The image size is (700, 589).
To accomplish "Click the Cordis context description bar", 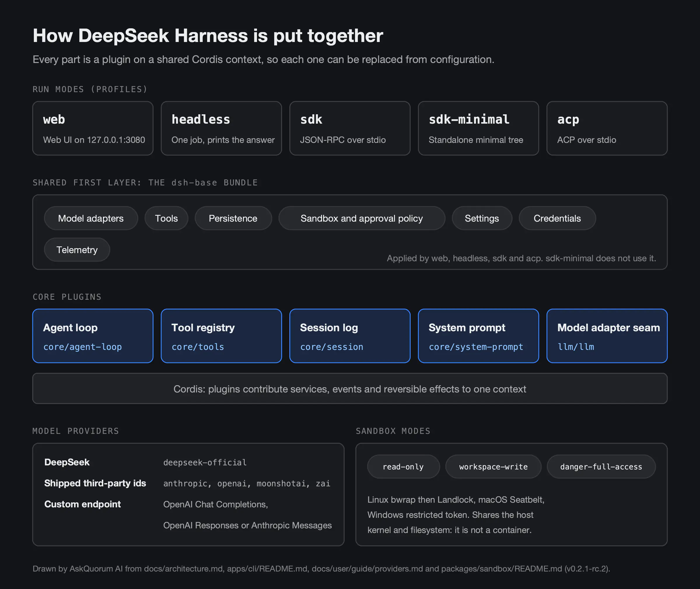I will pyautogui.click(x=350, y=389).
